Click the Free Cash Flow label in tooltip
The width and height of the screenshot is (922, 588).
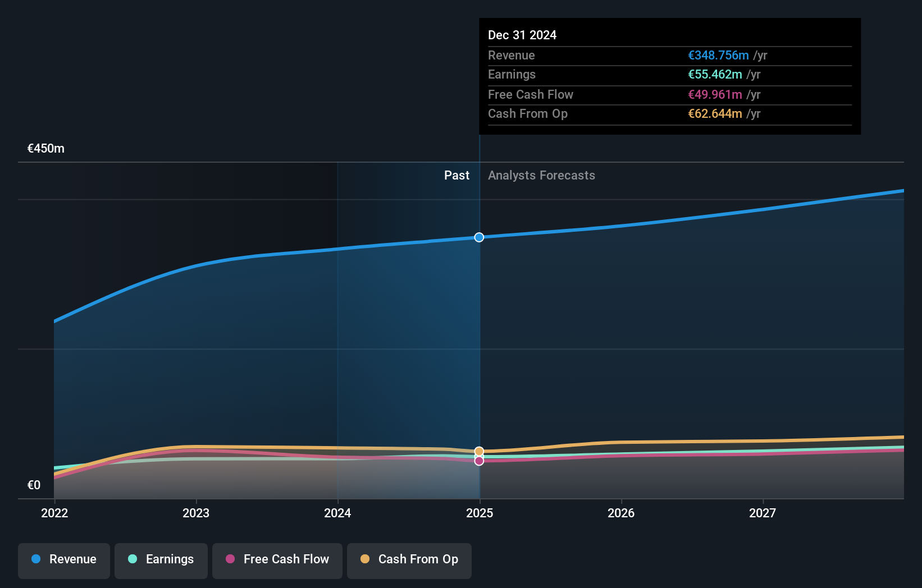(x=531, y=94)
